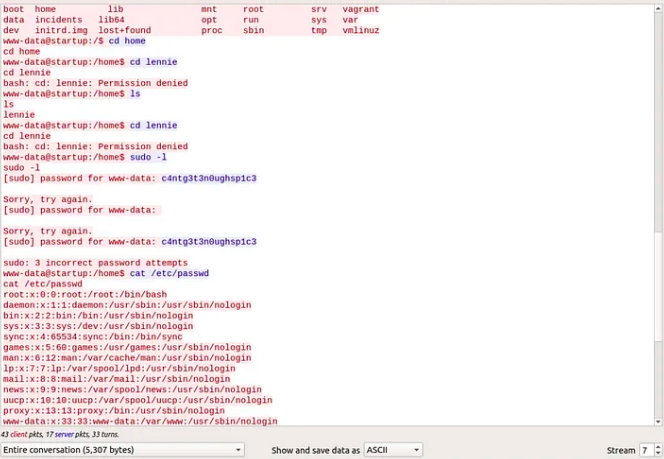664x459 pixels.
Task: Click the '43 client pkts, 17 server pkts, 33 turns' status text
Action: tap(60, 434)
